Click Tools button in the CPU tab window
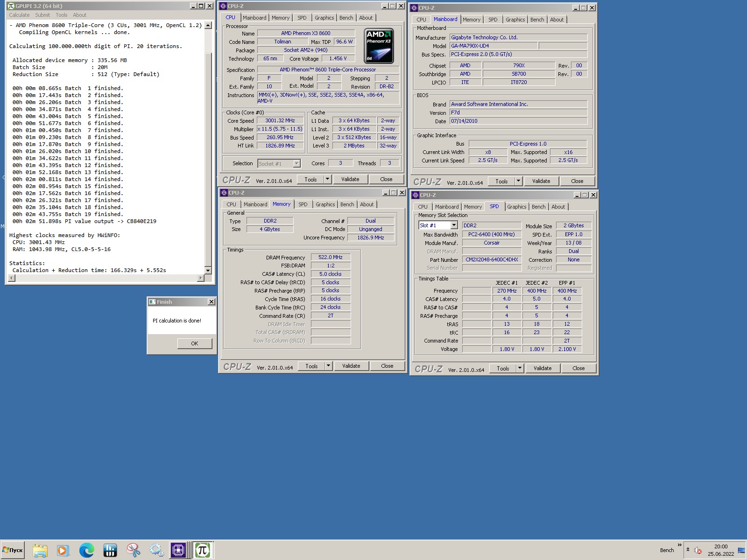This screenshot has width=747, height=560. coord(310,179)
